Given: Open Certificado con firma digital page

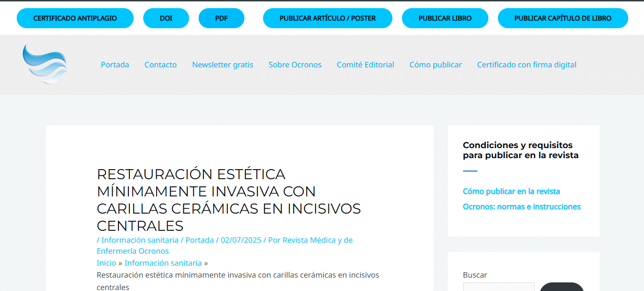Looking at the screenshot, I should [x=527, y=65].
